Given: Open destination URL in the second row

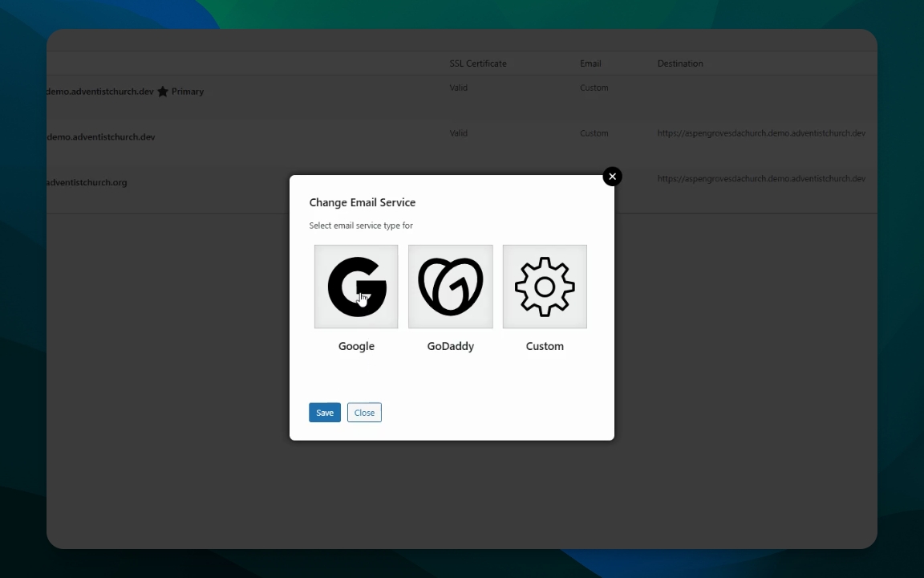Looking at the screenshot, I should (x=761, y=133).
